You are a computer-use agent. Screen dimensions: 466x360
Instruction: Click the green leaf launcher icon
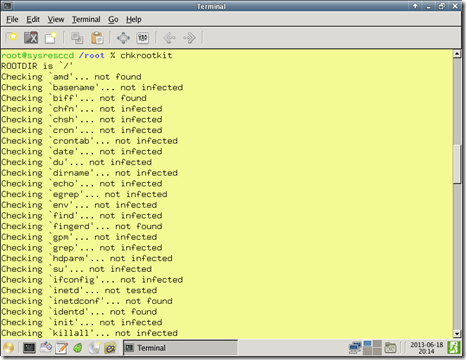tap(78, 348)
